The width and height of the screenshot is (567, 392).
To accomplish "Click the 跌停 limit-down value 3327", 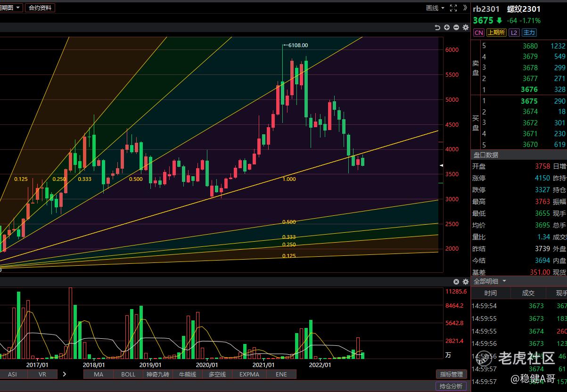I will 542,190.
